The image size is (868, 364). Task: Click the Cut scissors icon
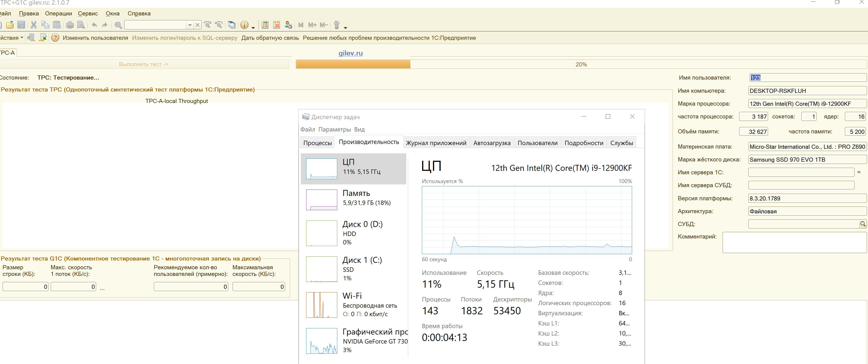pyautogui.click(x=34, y=25)
